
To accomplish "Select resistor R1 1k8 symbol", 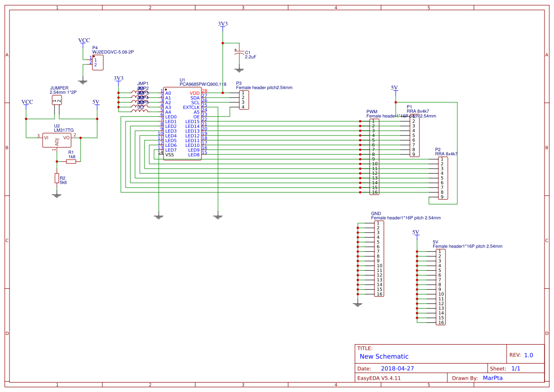I will [72, 161].
